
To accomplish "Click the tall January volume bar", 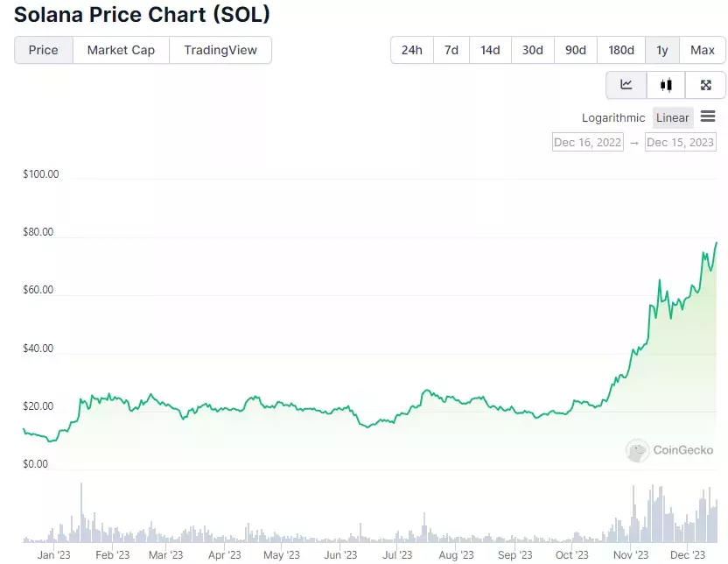I will pos(81,512).
